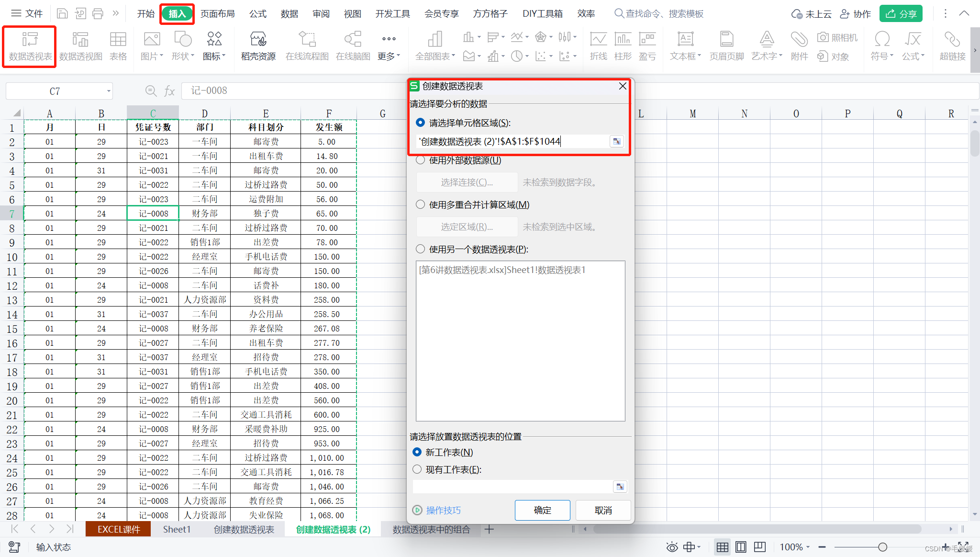The image size is (980, 557).
Task: Click the eye protection mode icon in status bar
Action: [672, 547]
